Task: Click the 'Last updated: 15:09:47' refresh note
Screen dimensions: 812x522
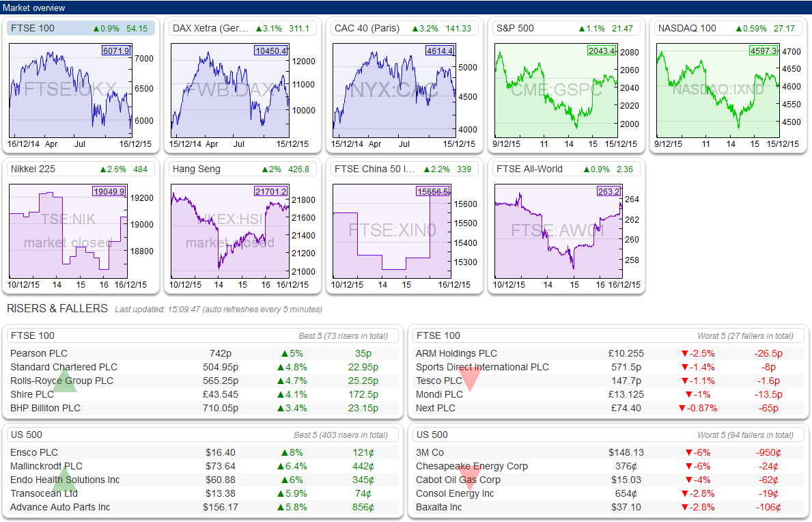Action: (x=219, y=309)
